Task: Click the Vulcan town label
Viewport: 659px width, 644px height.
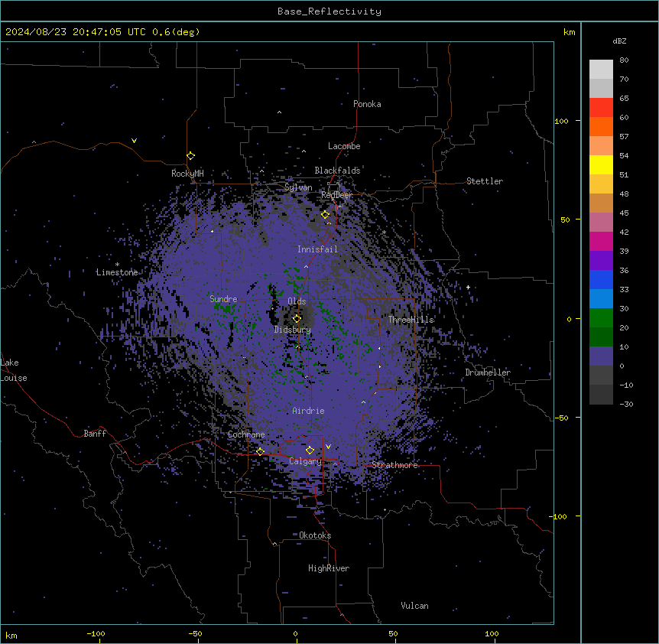Action: tap(415, 606)
